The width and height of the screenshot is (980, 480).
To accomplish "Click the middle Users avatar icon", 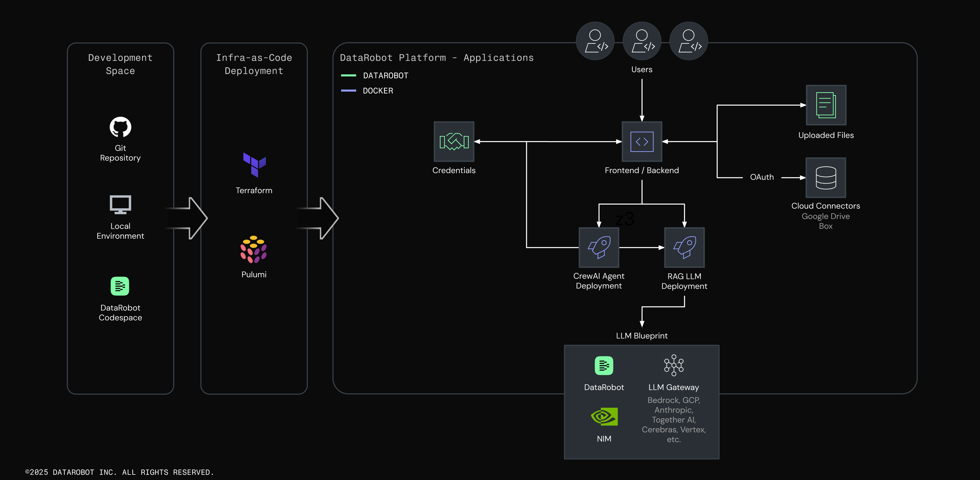I will 642,41.
